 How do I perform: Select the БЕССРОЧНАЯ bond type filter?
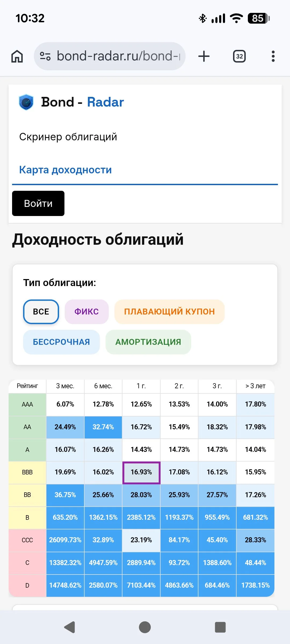click(x=61, y=342)
